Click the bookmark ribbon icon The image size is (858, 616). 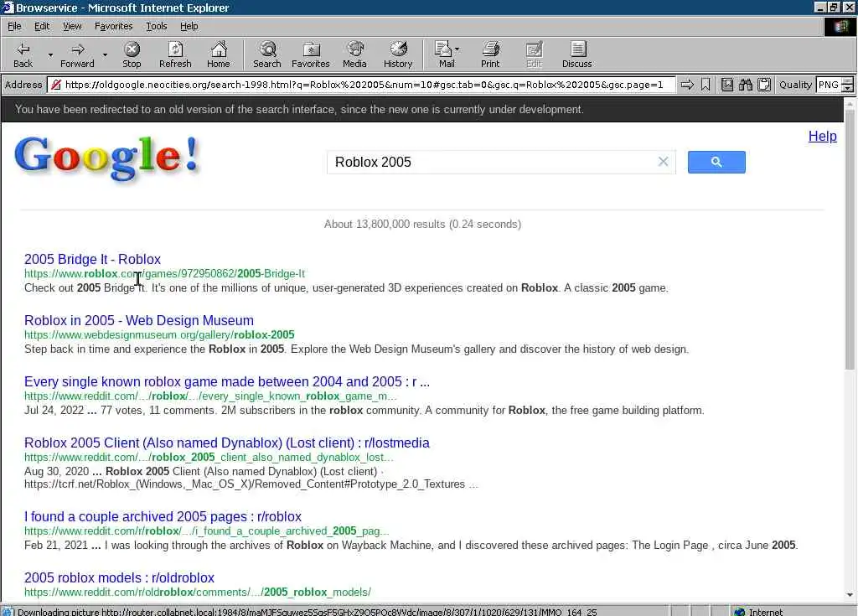pos(706,85)
